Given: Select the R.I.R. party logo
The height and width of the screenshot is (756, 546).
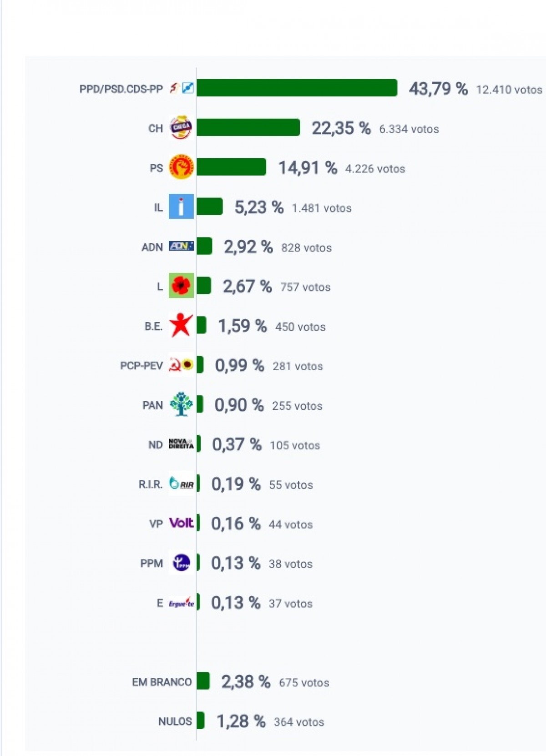Looking at the screenshot, I should click(181, 484).
